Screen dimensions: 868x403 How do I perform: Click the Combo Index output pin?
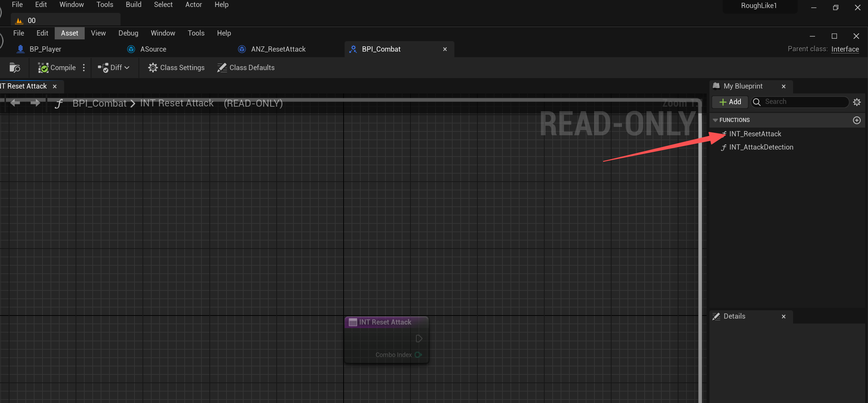(418, 355)
